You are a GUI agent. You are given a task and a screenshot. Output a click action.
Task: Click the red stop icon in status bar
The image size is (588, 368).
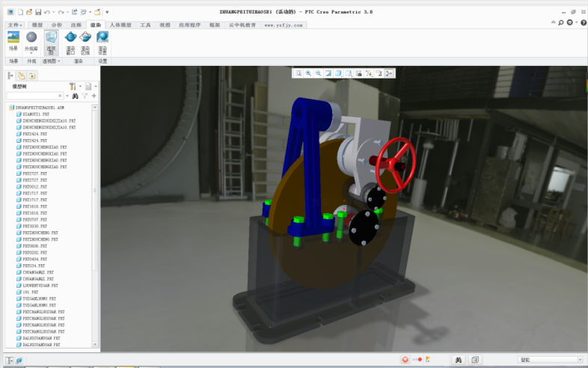pos(405,360)
